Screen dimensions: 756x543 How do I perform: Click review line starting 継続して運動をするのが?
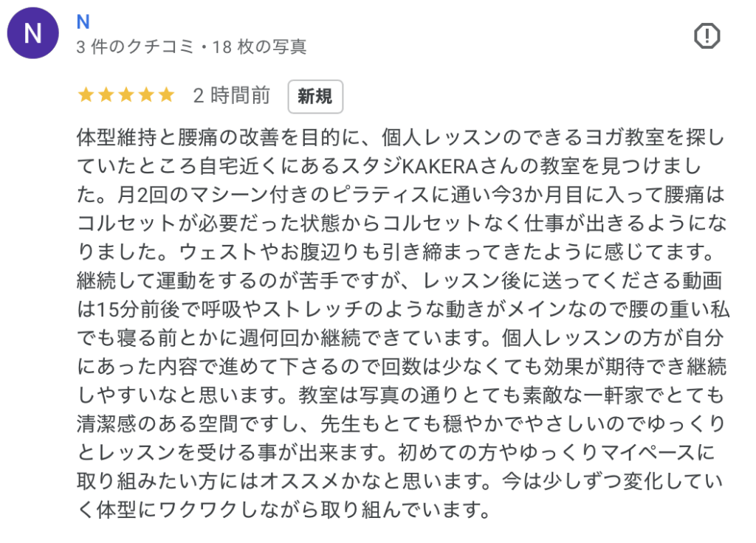point(399,280)
